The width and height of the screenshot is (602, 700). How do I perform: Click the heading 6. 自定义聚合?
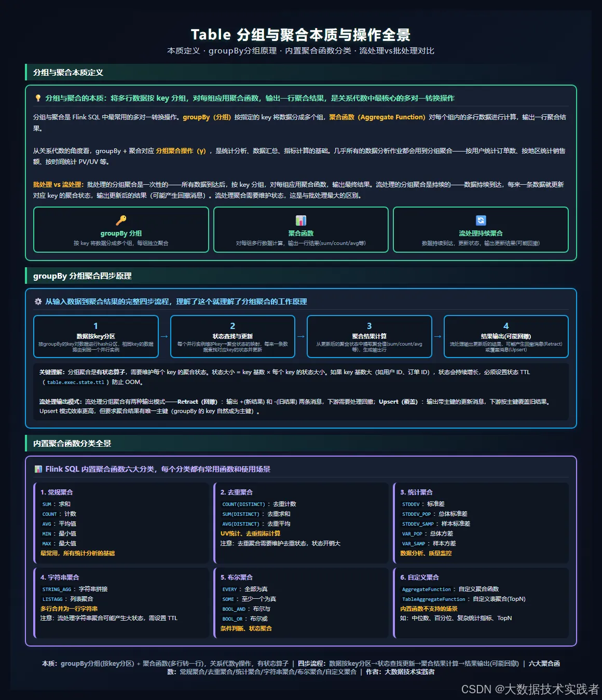point(419,578)
